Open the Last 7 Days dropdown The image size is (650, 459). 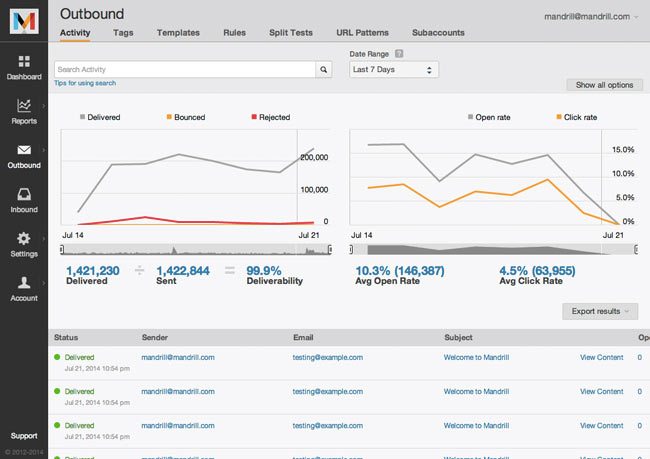[x=394, y=70]
